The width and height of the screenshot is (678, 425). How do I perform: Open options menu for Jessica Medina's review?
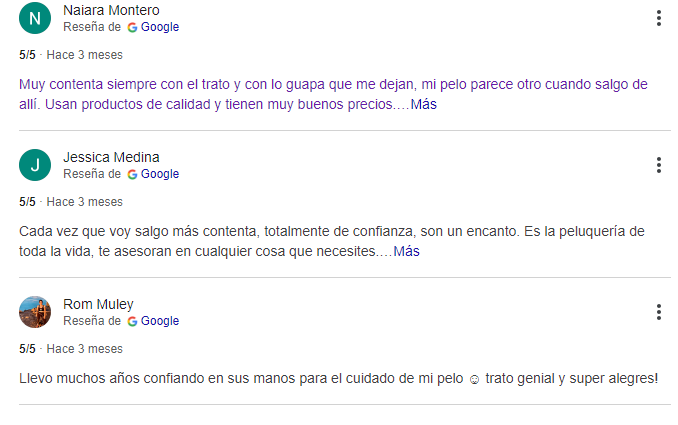[x=658, y=165]
